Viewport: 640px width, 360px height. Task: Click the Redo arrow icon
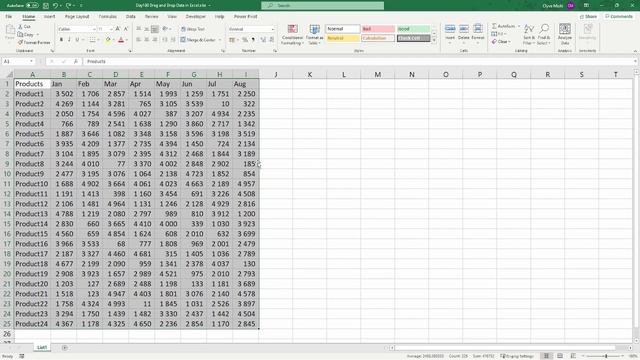[x=68, y=6]
